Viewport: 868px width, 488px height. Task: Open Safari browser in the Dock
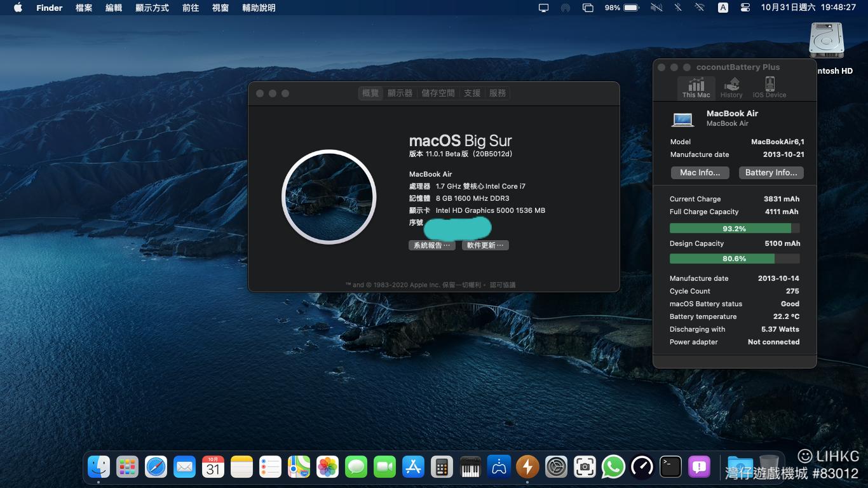coord(156,468)
